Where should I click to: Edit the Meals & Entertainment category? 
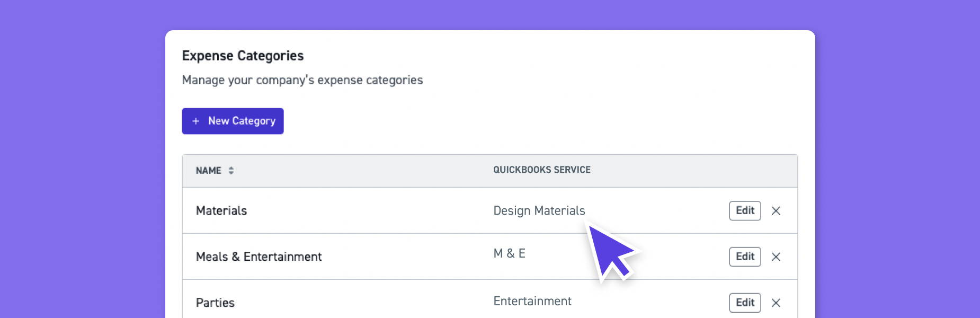click(744, 257)
